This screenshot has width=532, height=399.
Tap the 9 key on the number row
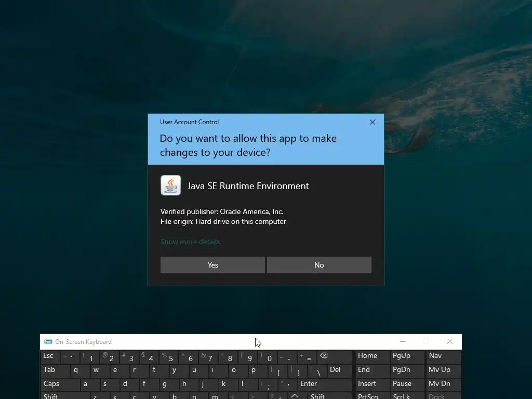point(248,356)
